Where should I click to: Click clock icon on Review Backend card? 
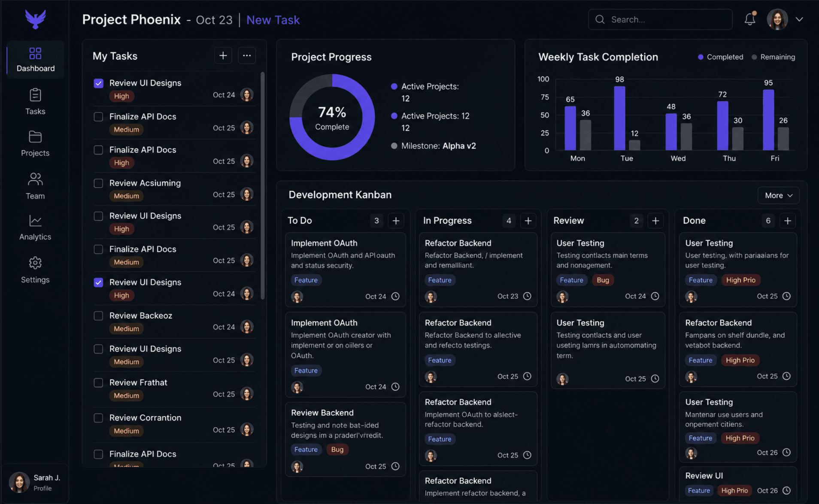395,466
